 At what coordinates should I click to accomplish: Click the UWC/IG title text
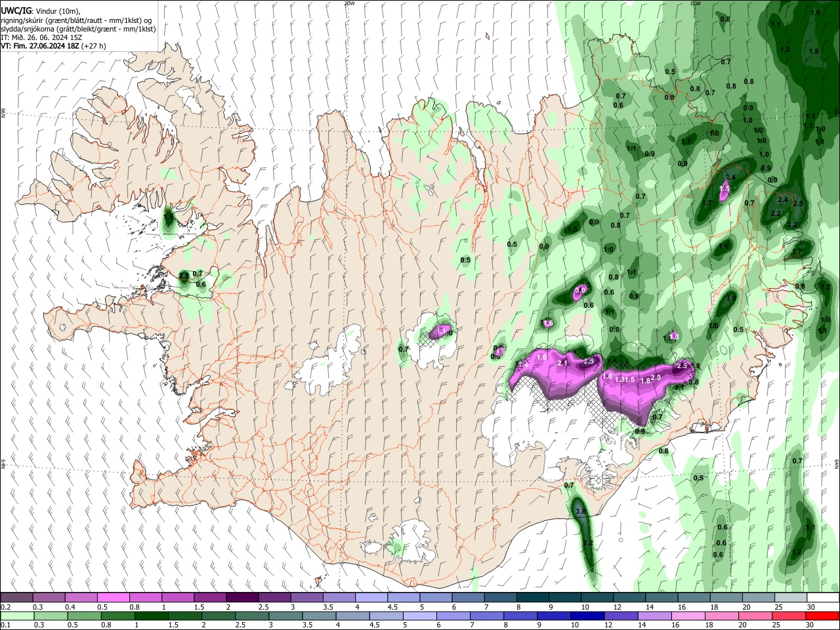[x=15, y=11]
